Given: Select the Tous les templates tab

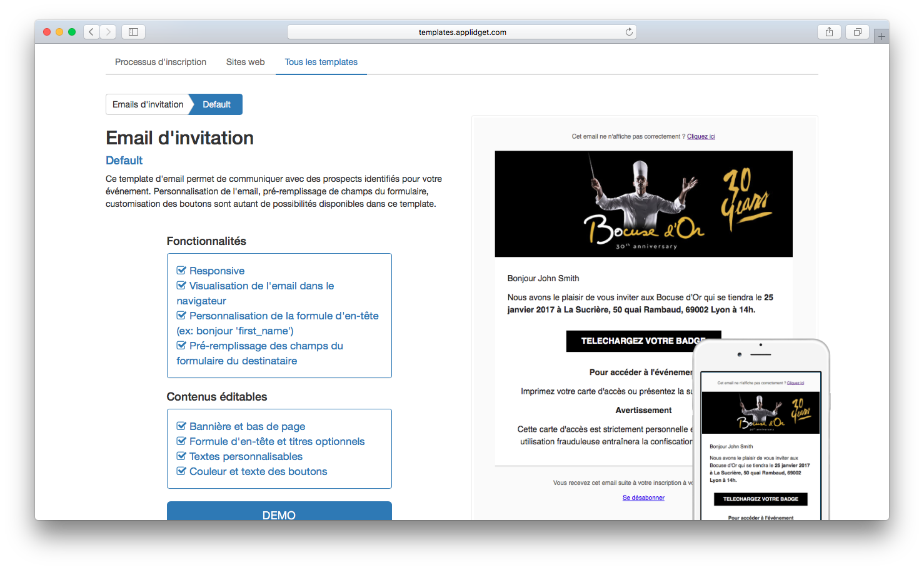Looking at the screenshot, I should click(321, 62).
